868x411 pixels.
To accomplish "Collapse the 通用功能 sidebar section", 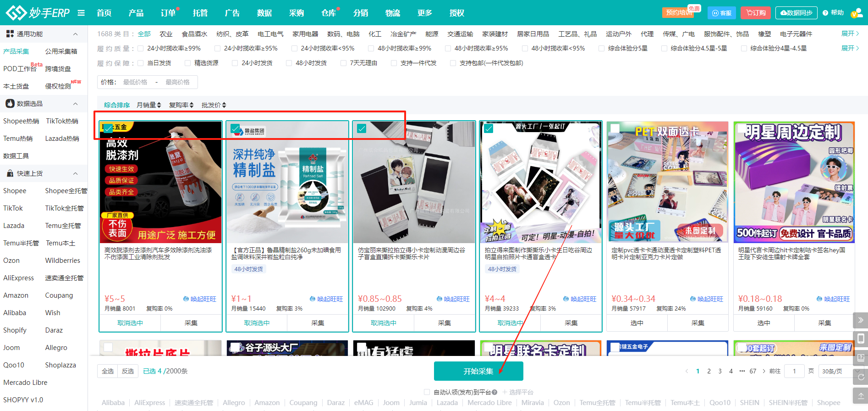I will tap(76, 34).
